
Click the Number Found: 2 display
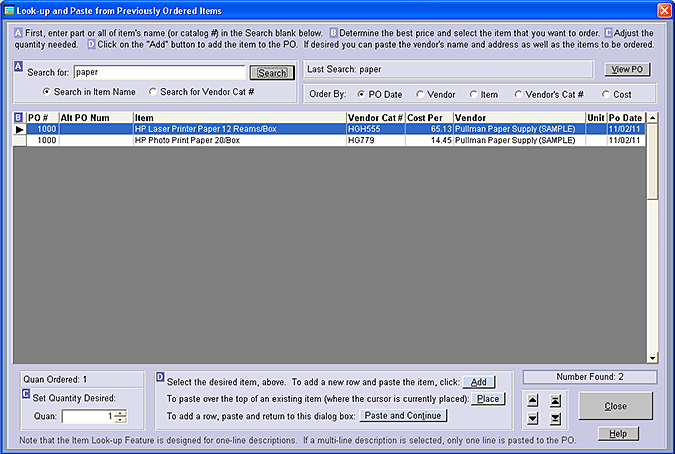point(590,377)
